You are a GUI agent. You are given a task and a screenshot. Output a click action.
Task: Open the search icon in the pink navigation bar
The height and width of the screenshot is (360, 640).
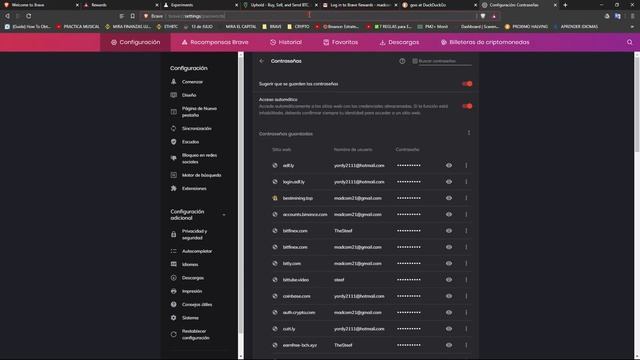(629, 42)
